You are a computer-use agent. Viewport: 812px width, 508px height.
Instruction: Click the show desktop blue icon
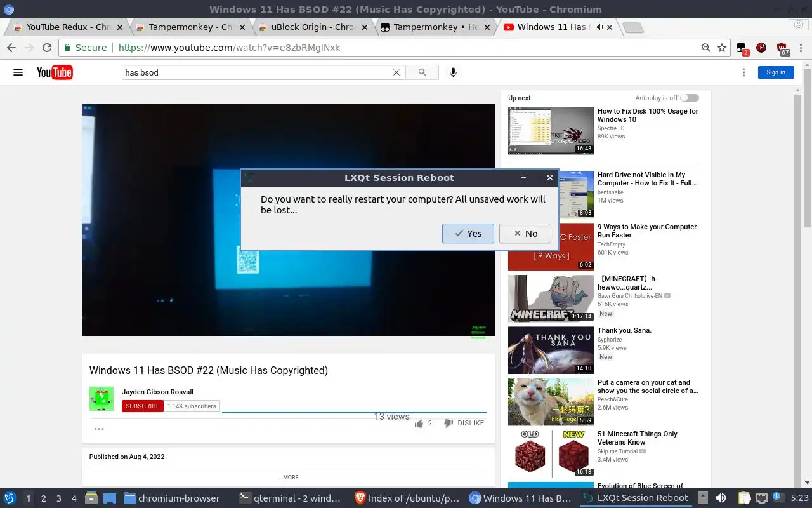109,498
